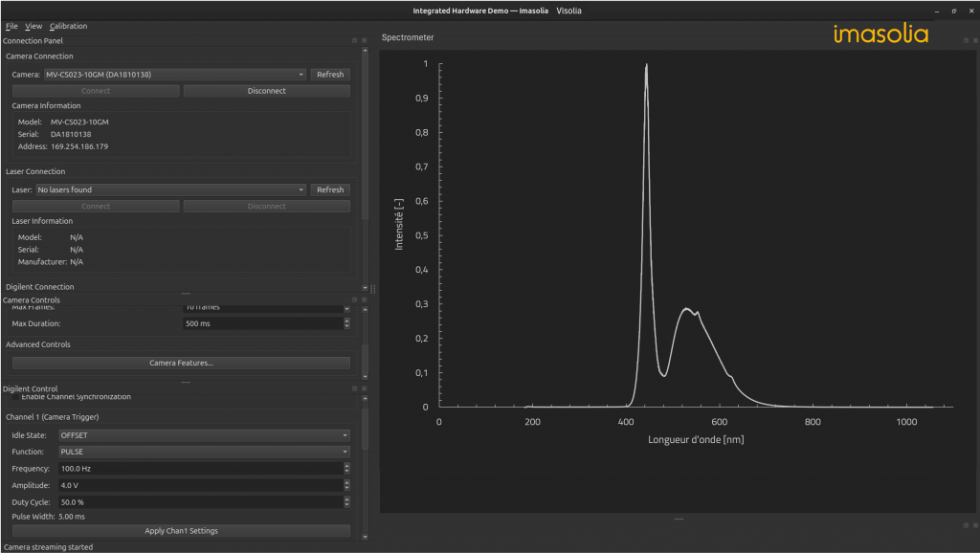Click the splitter handle beside Spectrometer
The image size is (980, 553).
[x=373, y=289]
